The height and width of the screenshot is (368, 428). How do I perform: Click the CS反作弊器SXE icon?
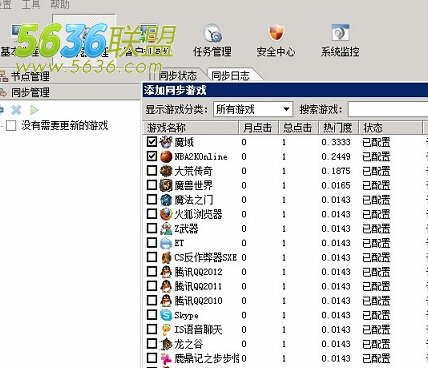pyautogui.click(x=166, y=257)
